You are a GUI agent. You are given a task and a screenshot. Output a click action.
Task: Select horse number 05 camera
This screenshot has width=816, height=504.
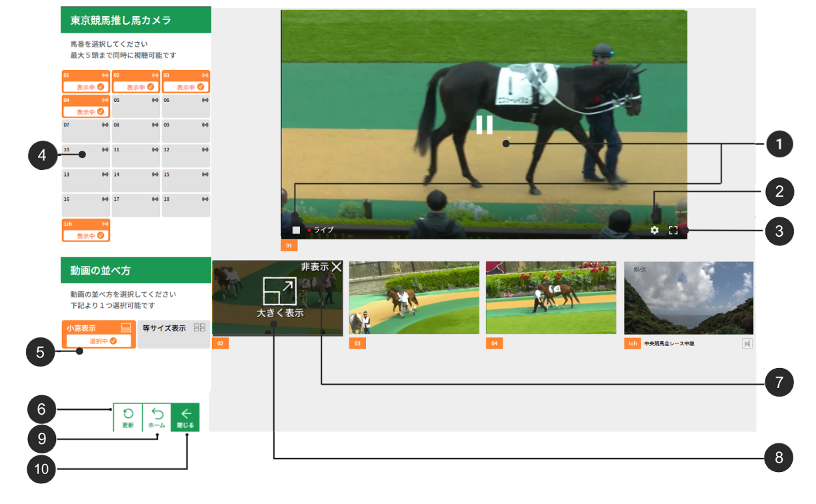point(136,106)
